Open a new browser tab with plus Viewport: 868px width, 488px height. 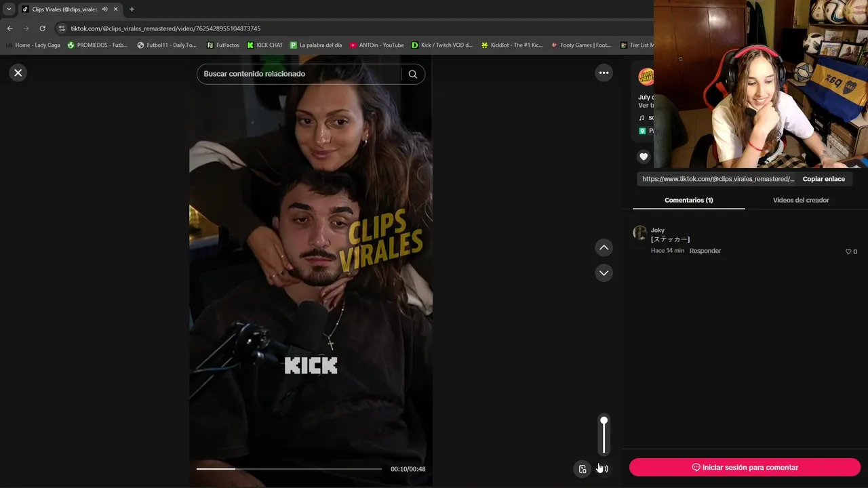(x=132, y=9)
